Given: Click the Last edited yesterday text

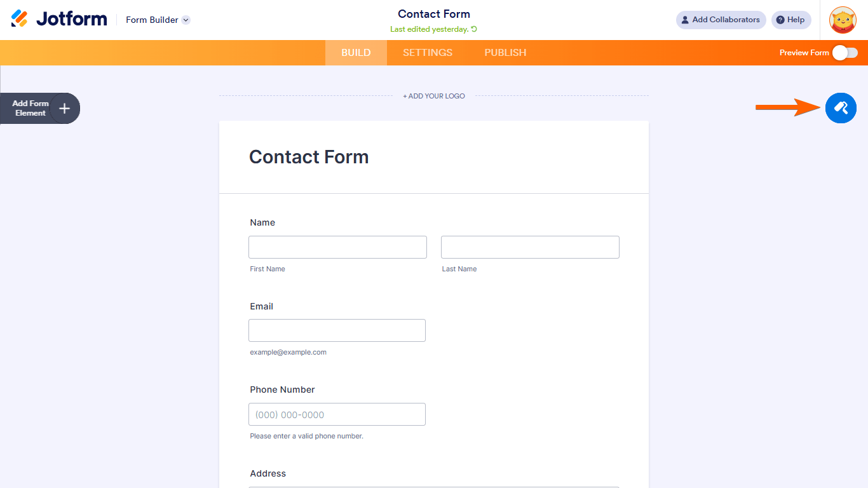Looking at the screenshot, I should pyautogui.click(x=429, y=29).
